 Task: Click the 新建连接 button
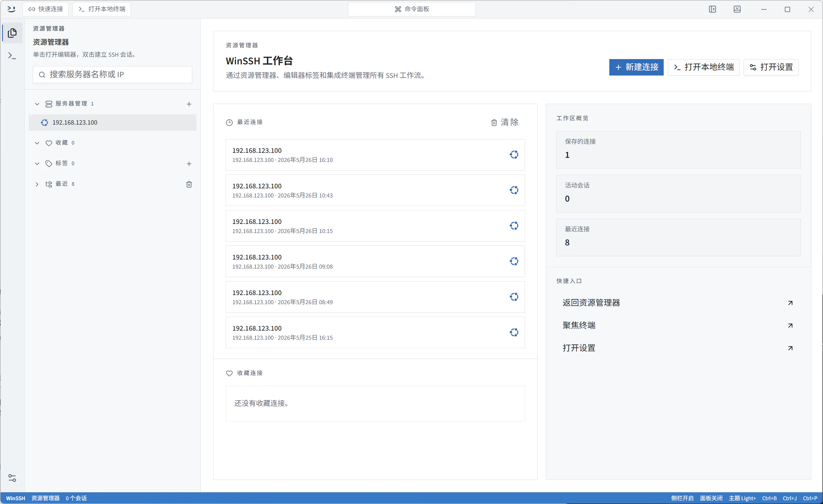pos(636,67)
